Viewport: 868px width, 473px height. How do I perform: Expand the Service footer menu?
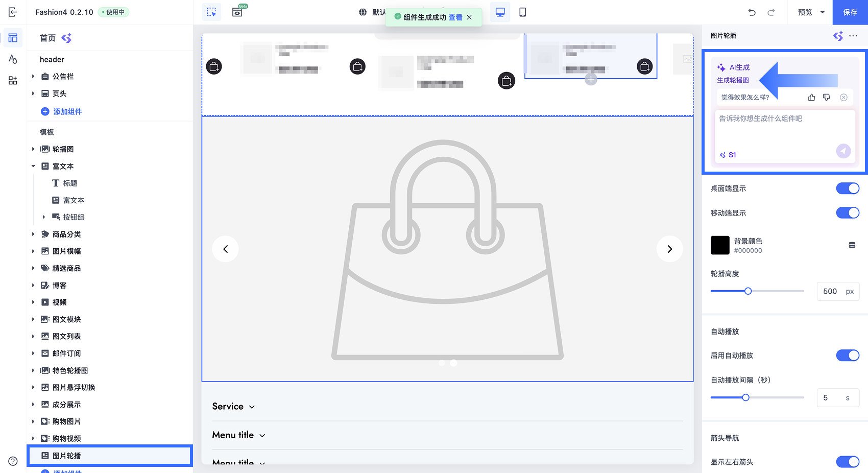[x=233, y=407]
